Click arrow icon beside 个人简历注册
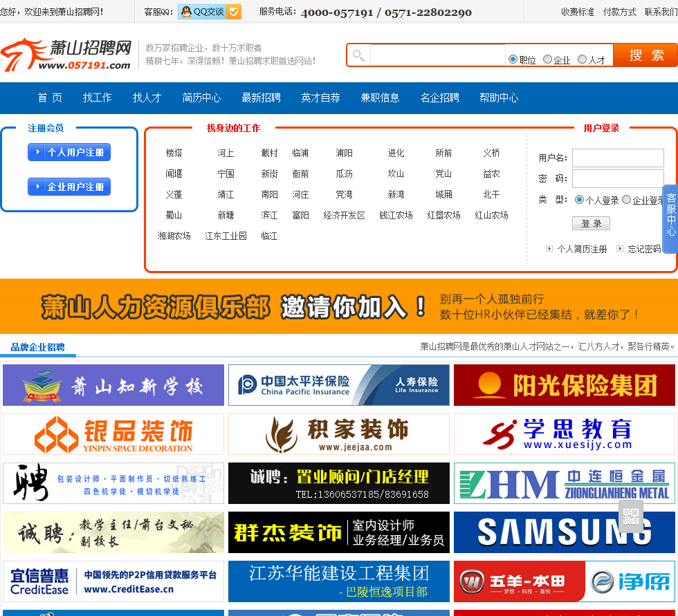The width and height of the screenshot is (678, 616). [549, 248]
